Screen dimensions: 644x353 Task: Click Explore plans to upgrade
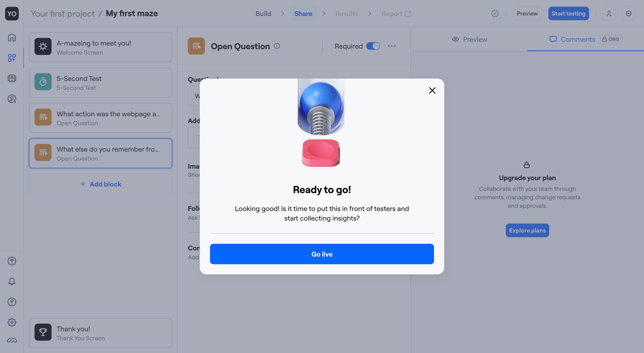(x=527, y=230)
